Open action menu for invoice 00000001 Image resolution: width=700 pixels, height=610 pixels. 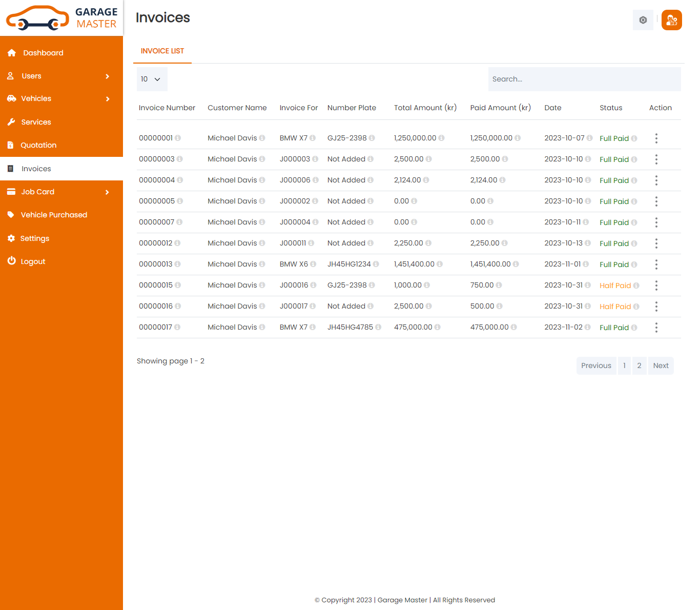[x=656, y=138]
